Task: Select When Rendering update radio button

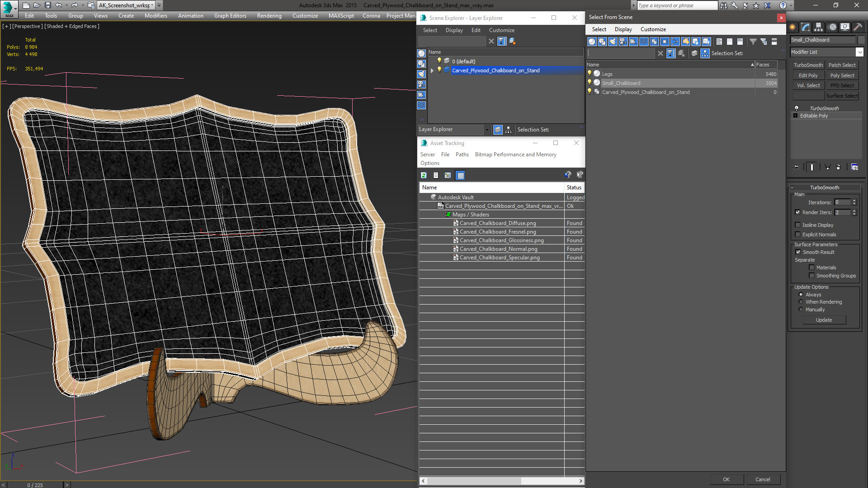Action: point(801,302)
